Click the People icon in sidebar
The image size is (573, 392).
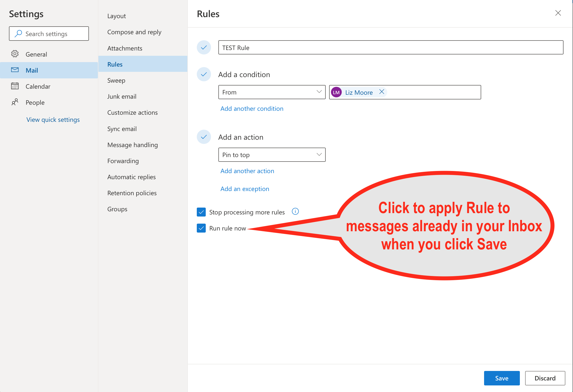[x=15, y=102]
